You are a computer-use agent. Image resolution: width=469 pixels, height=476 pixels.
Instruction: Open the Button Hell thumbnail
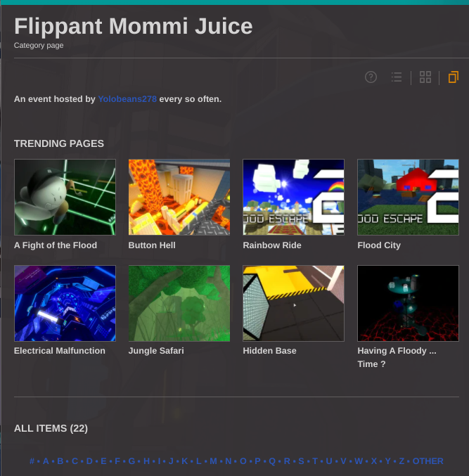(179, 197)
